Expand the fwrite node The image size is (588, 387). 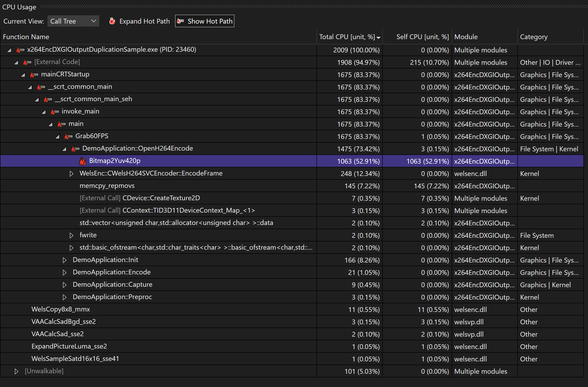71,235
